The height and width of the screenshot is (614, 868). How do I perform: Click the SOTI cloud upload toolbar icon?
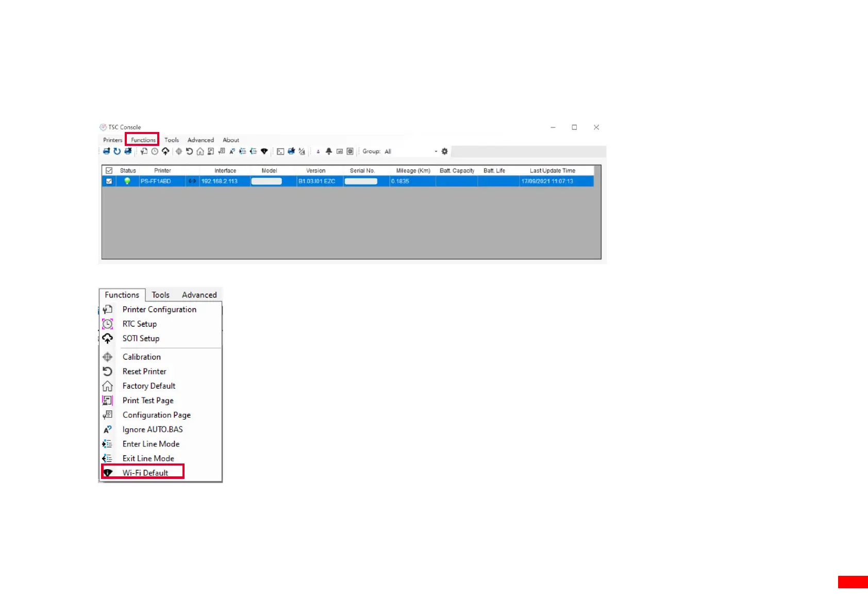[165, 151]
